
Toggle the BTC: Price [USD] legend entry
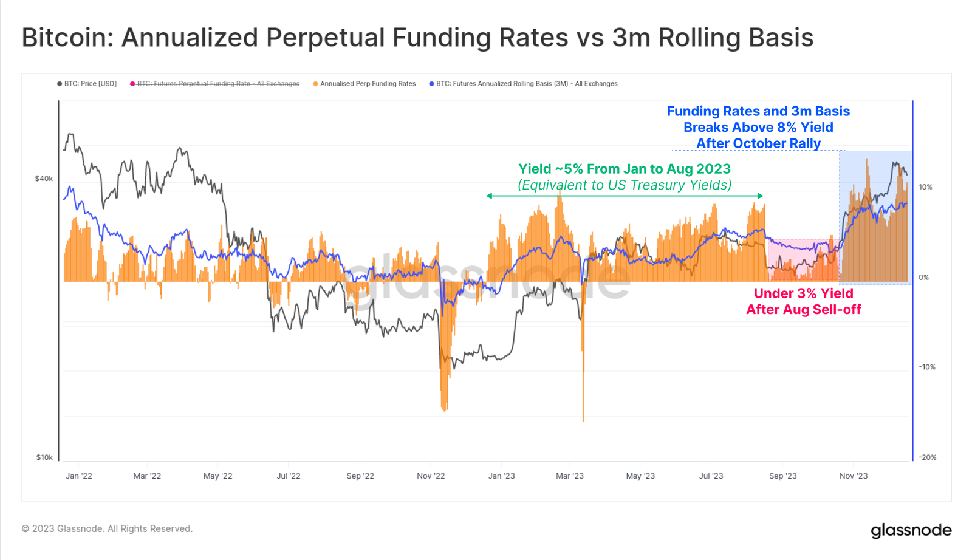coord(87,84)
